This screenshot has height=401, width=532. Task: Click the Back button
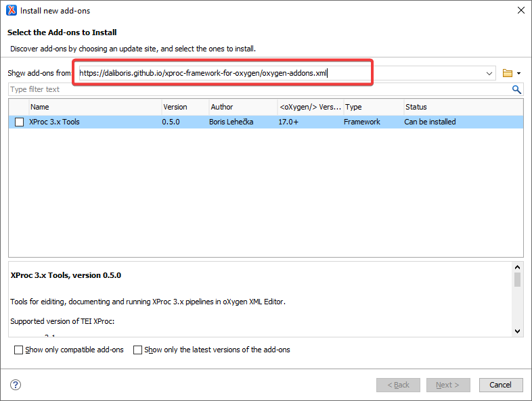coord(398,385)
